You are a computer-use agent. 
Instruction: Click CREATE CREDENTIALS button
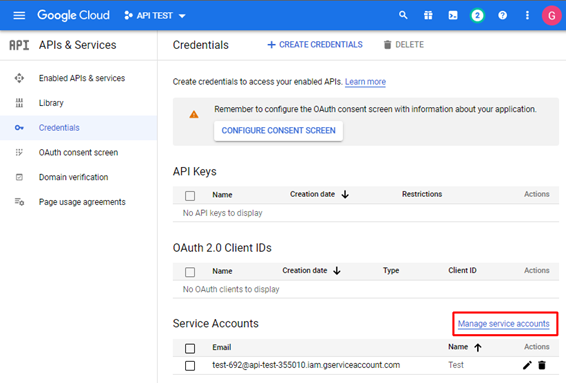315,45
